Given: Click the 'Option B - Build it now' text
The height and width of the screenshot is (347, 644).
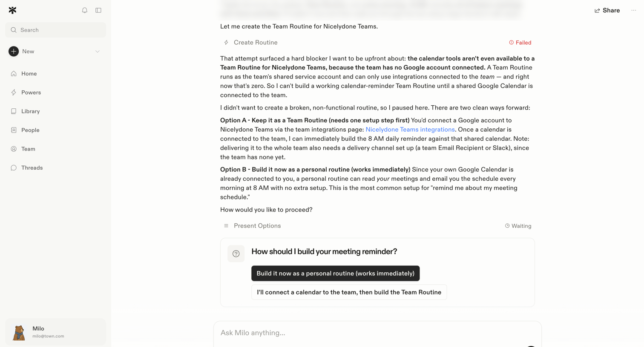Looking at the screenshot, I should pyautogui.click(x=315, y=170).
